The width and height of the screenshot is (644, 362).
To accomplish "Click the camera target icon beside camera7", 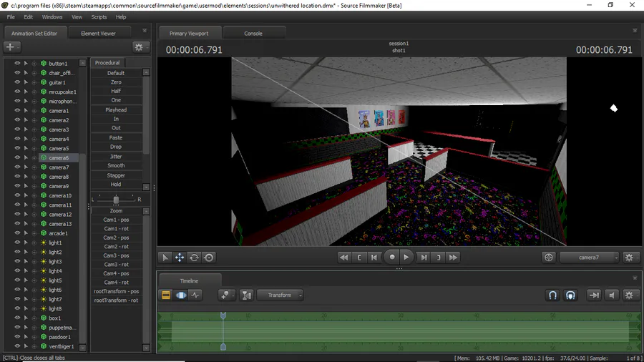I will point(549,258).
